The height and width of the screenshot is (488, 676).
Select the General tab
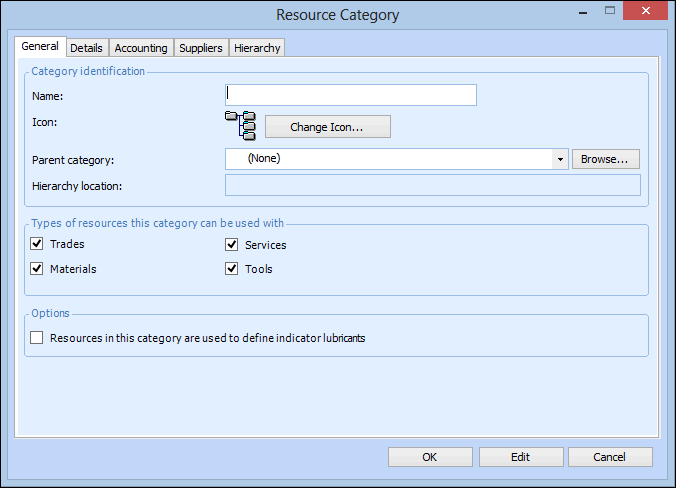click(40, 47)
